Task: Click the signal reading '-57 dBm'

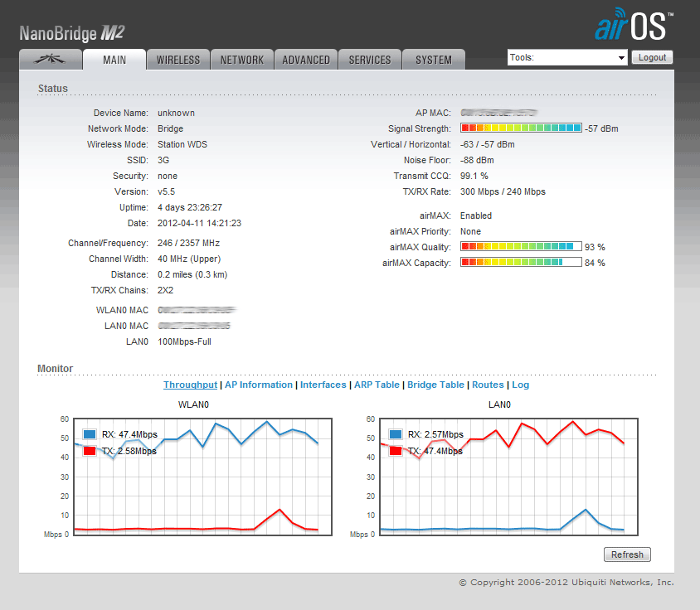Action: [601, 128]
